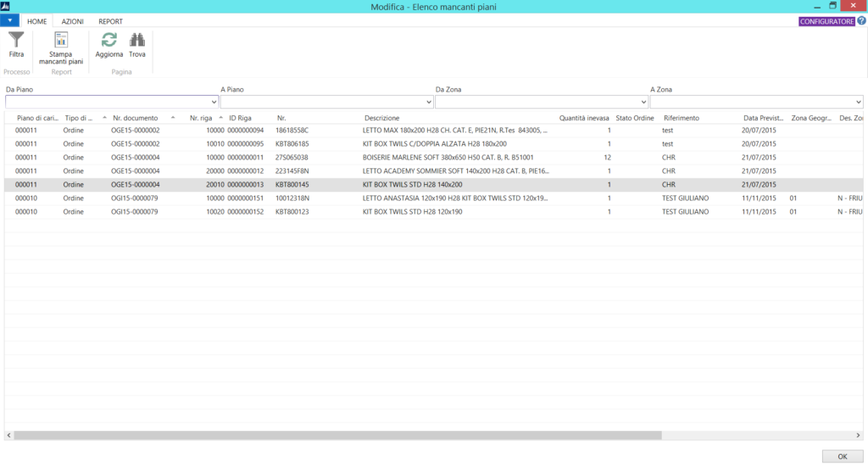The height and width of the screenshot is (464, 868).
Task: Click item number 10012318N cell
Action: point(292,198)
